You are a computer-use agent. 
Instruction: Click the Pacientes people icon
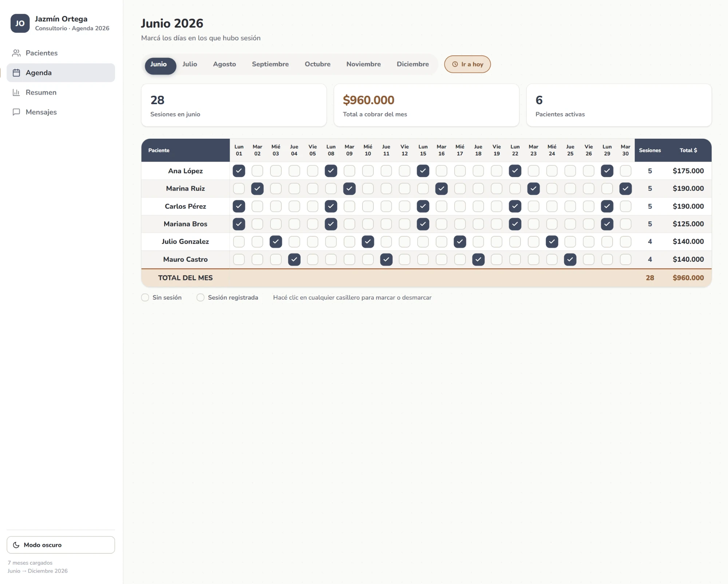tap(16, 53)
